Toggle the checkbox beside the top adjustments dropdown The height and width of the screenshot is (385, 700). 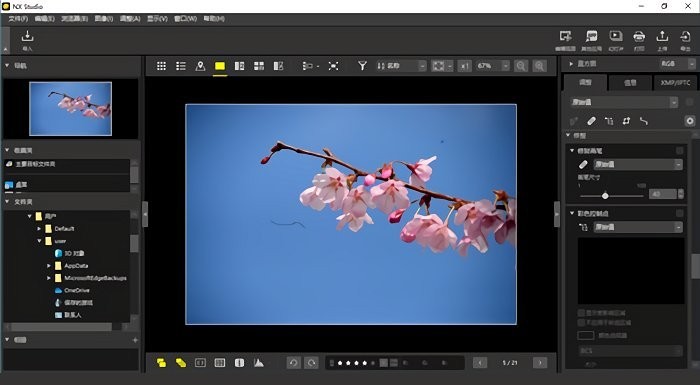(x=690, y=102)
